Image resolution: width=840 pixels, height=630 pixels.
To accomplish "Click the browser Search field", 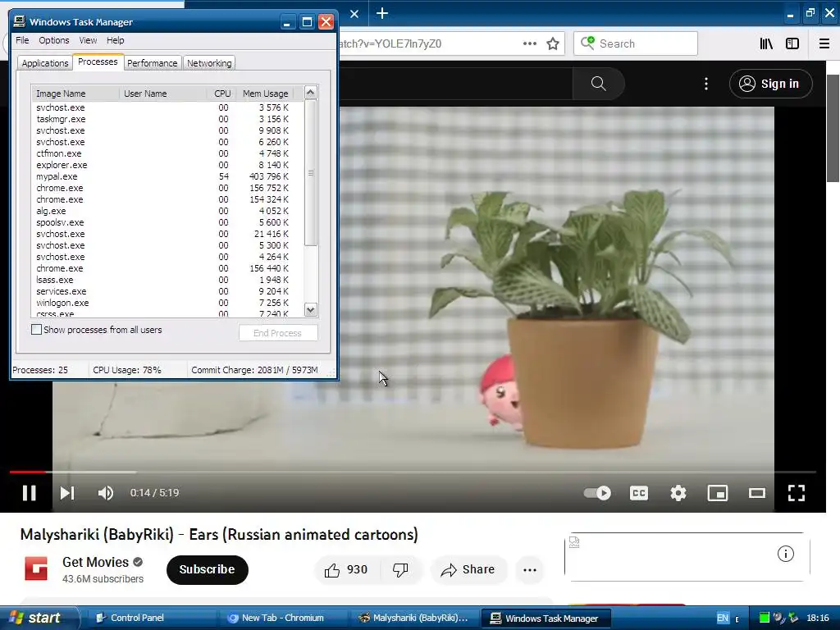I will click(636, 44).
